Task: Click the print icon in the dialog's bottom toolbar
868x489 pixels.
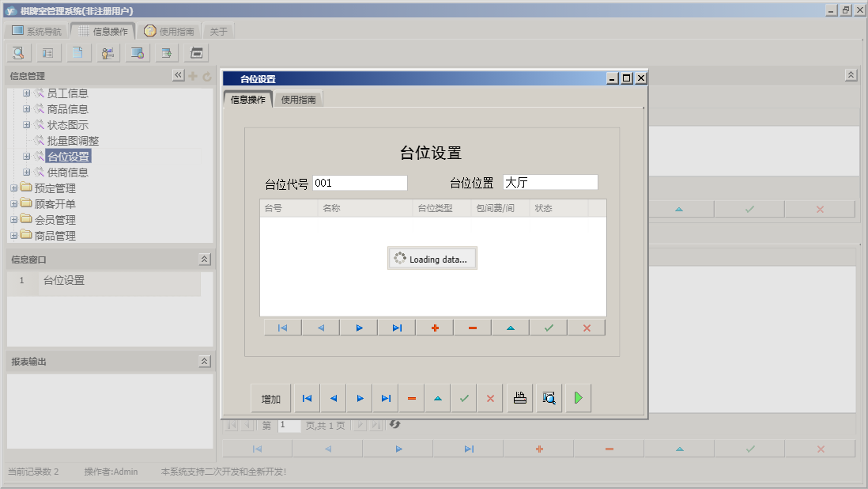Action: click(519, 398)
